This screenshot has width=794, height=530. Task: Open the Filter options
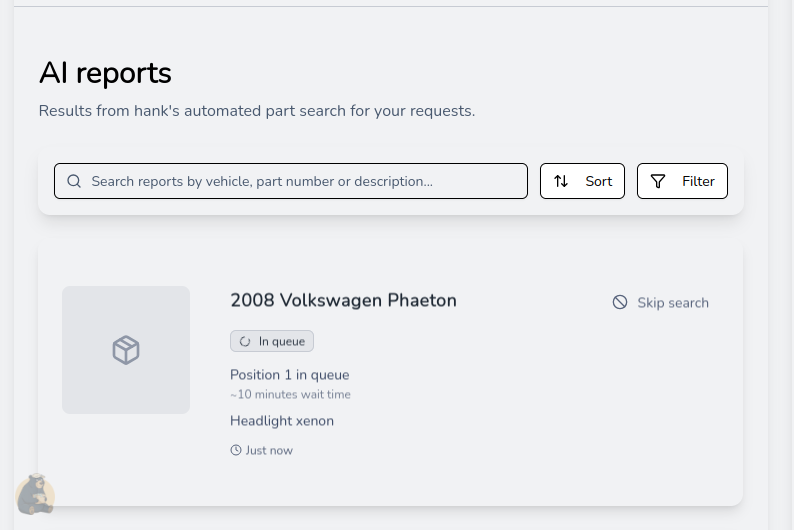(682, 181)
